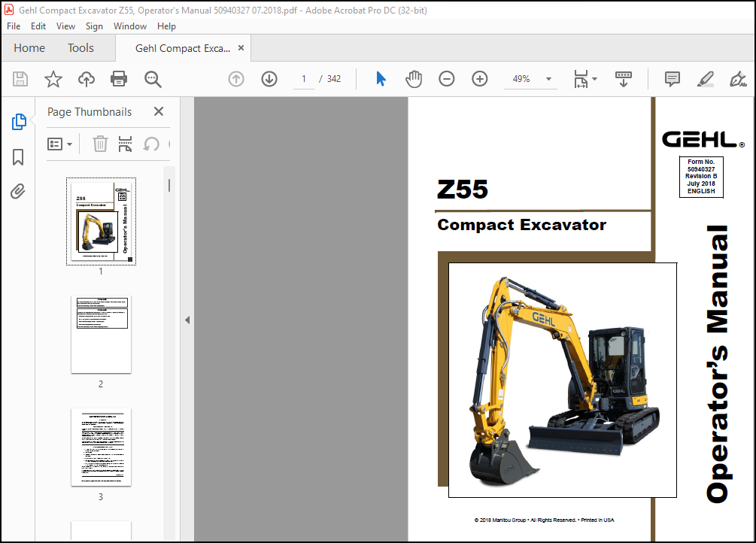The height and width of the screenshot is (543, 756).
Task: Click the Form No. 50940327 revision box
Action: (701, 177)
